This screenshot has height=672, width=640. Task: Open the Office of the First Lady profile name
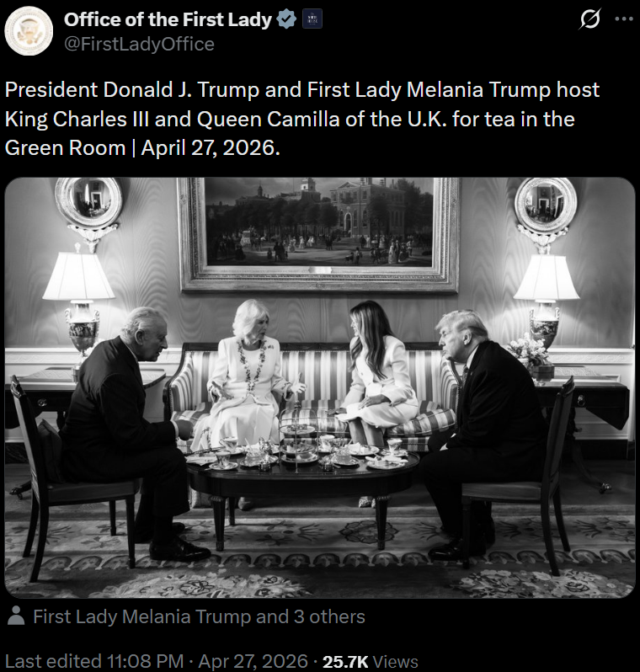[168, 19]
